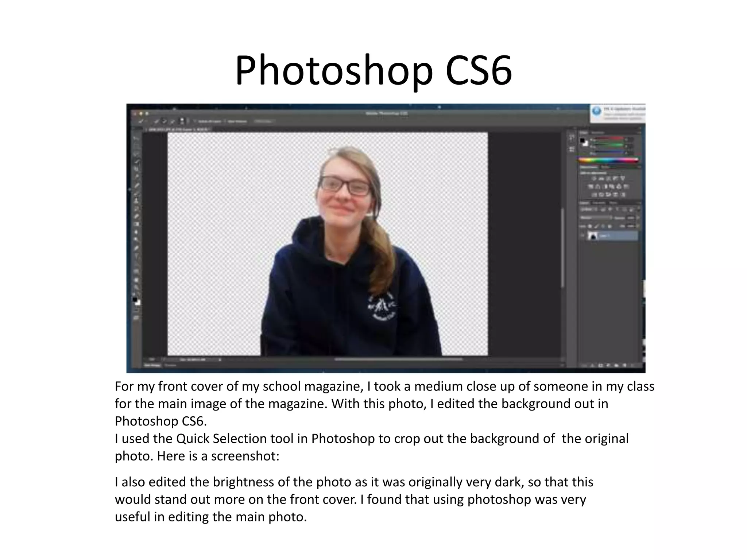Viewport: 747px width, 560px height.
Task: Create a new layer from Layers panel bottom
Action: coord(624,365)
